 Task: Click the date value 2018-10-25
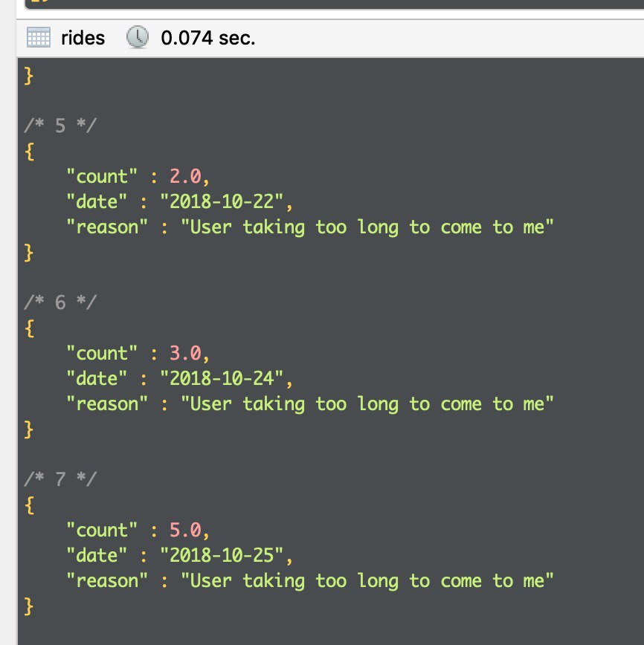tap(222, 555)
